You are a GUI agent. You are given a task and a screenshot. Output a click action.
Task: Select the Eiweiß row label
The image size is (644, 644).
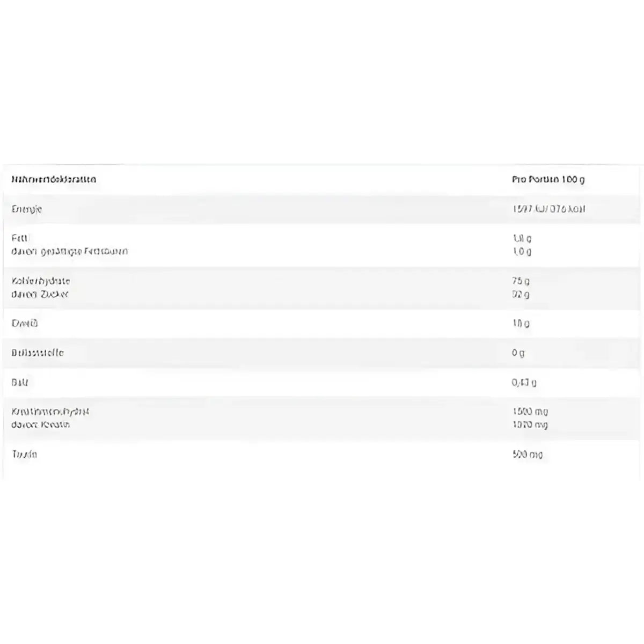tap(25, 323)
